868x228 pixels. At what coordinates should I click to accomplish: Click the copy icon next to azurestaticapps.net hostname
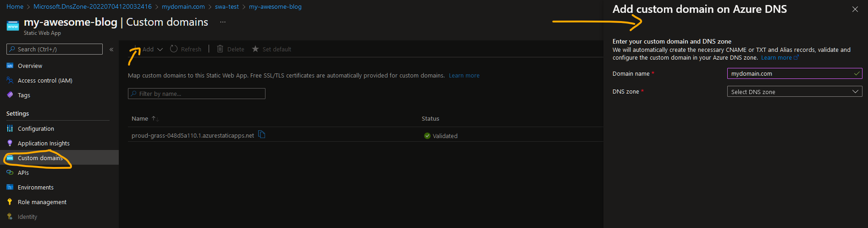262,135
